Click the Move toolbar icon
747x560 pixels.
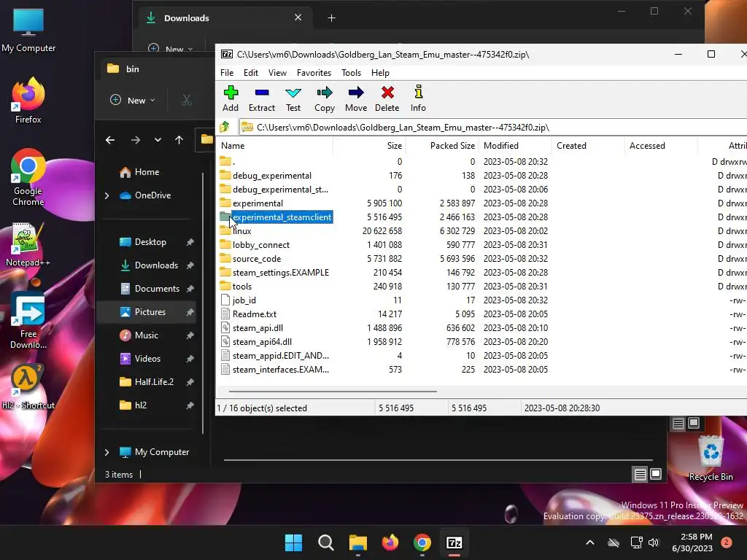[x=356, y=98]
